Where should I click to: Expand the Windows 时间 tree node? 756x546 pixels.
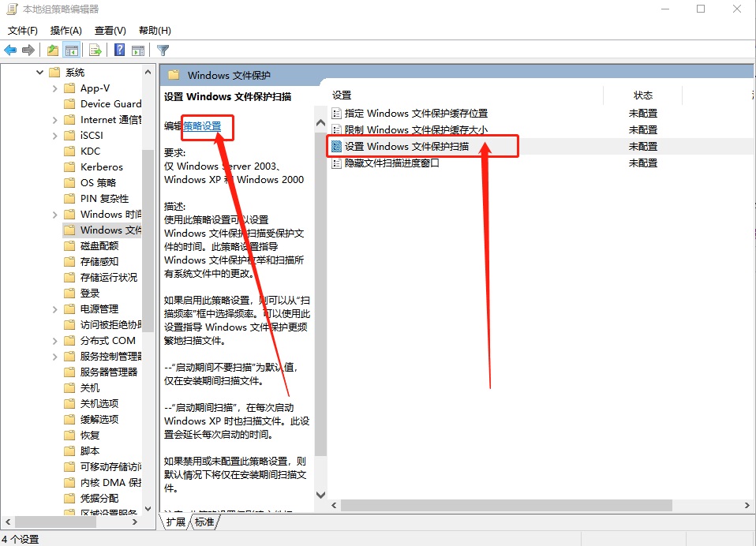pyautogui.click(x=55, y=215)
